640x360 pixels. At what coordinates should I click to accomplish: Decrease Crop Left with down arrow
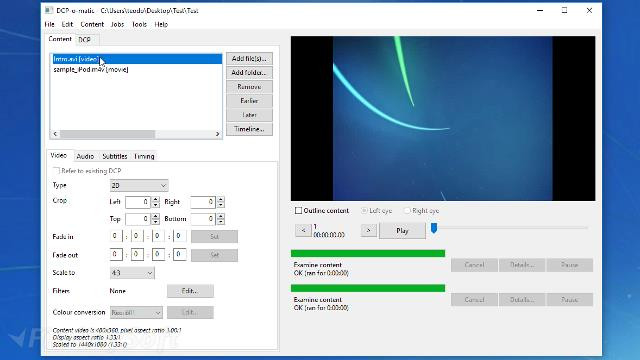(156, 205)
